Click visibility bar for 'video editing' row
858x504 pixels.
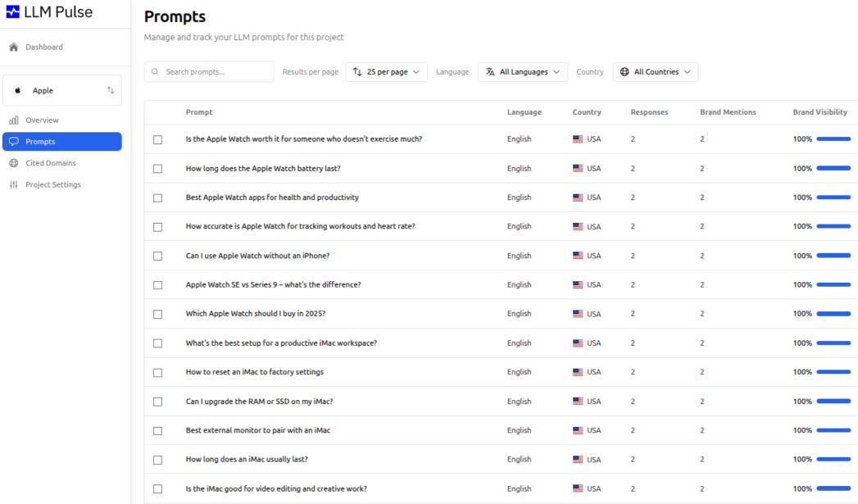click(833, 488)
